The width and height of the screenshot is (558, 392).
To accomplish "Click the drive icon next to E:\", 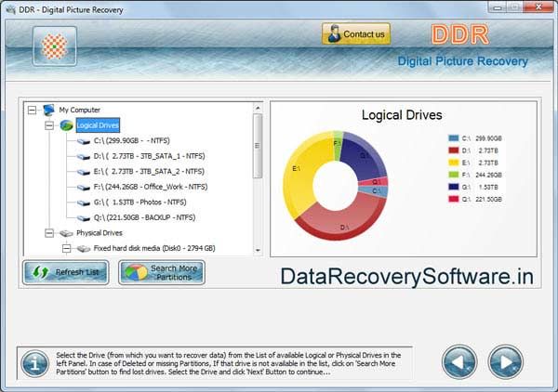I will point(84,172).
